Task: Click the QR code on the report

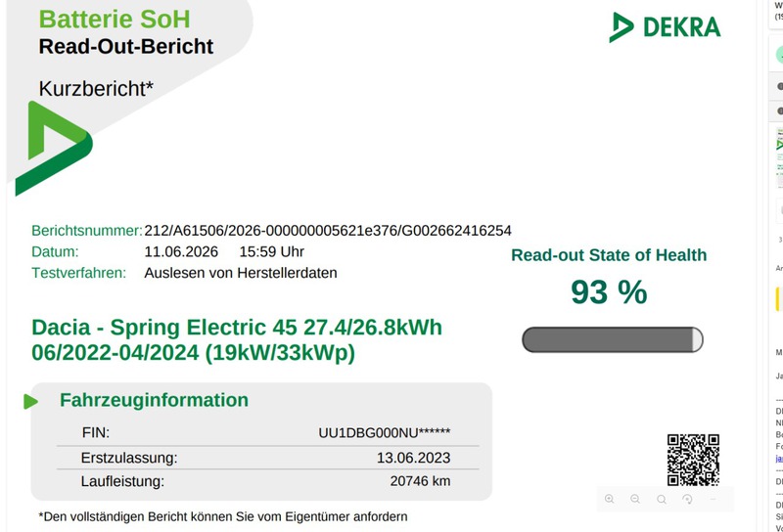Action: (693, 460)
